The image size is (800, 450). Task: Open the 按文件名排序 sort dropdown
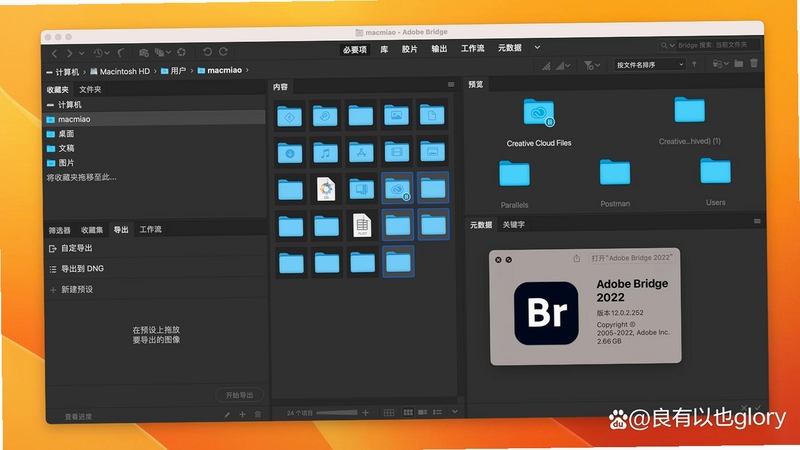[x=649, y=65]
